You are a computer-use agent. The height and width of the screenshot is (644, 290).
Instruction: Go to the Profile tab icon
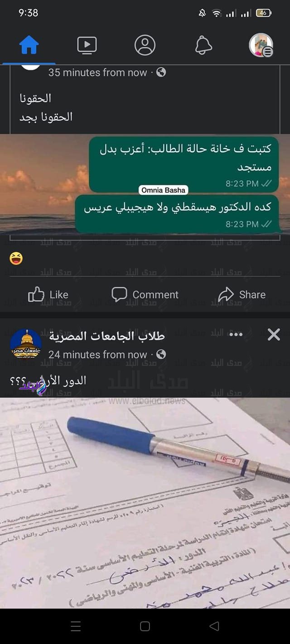[145, 45]
